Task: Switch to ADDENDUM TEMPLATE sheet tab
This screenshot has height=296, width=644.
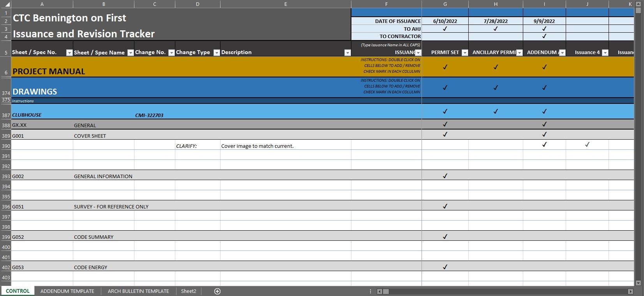Action: tap(67, 291)
